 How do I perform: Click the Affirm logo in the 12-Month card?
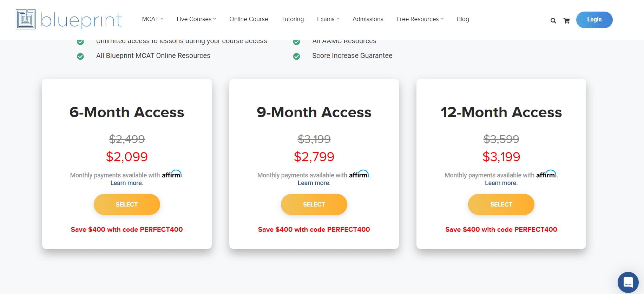pyautogui.click(x=546, y=174)
